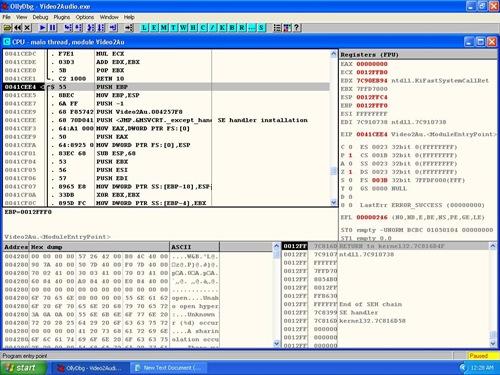Show Executable modules with E button
Image resolution: width=500 pixels, height=375 pixels.
click(154, 28)
